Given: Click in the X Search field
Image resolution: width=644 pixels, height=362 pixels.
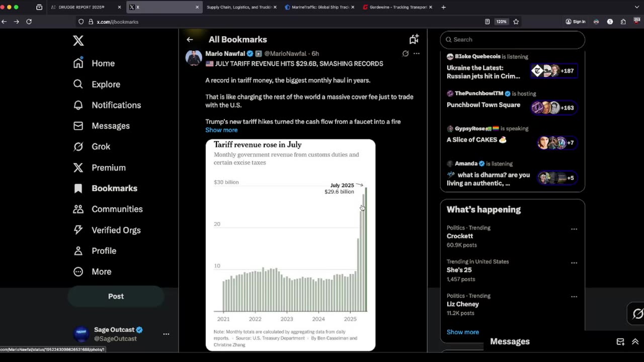Looking at the screenshot, I should 513,39.
